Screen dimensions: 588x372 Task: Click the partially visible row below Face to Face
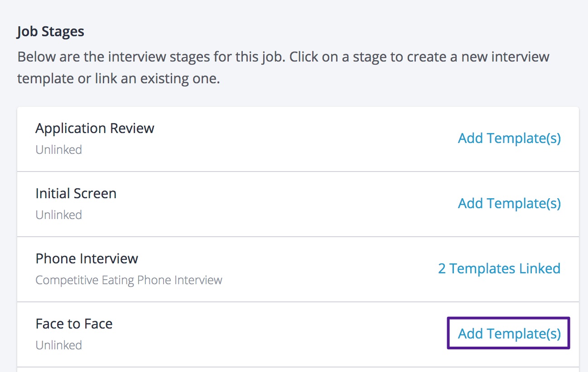click(x=298, y=370)
